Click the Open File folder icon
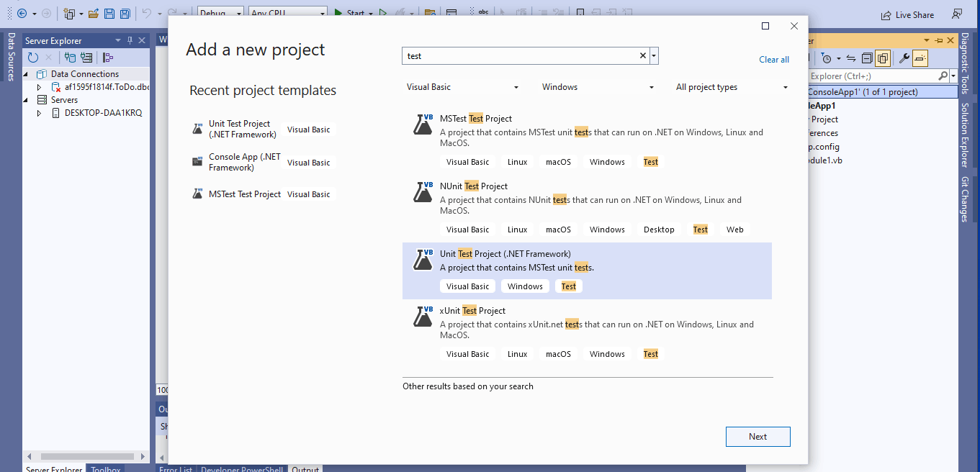Screen dimensions: 980x472 pyautogui.click(x=94, y=14)
